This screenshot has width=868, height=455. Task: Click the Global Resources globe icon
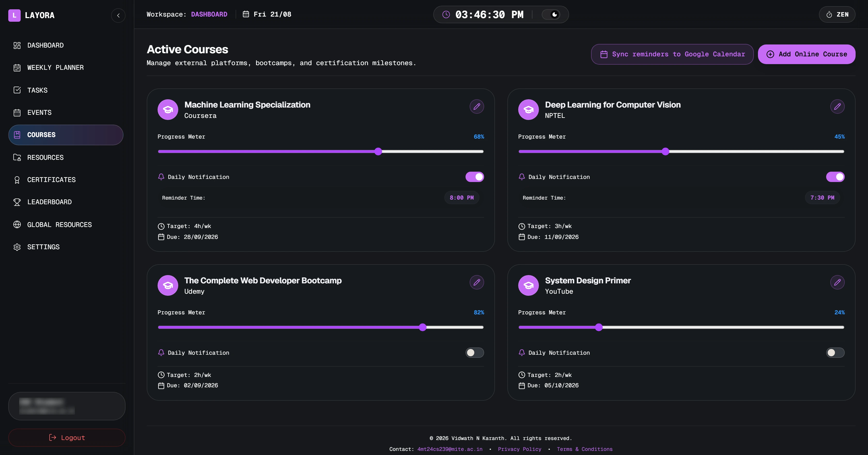coord(17,224)
